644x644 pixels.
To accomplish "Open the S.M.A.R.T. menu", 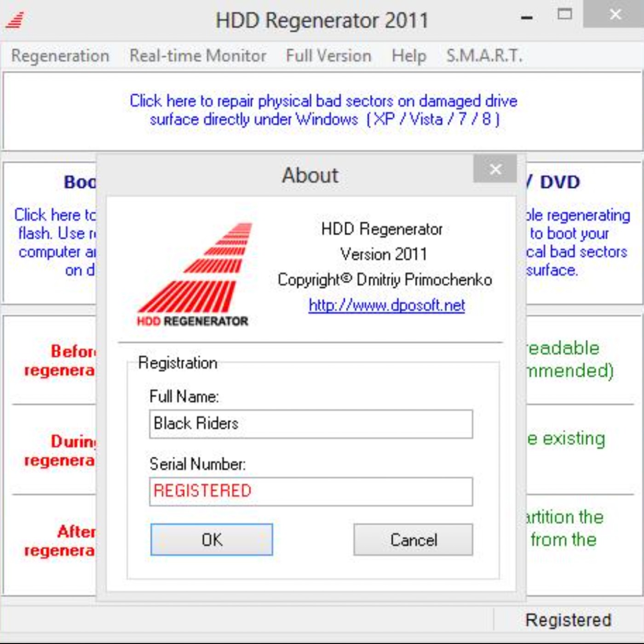I will click(x=484, y=56).
